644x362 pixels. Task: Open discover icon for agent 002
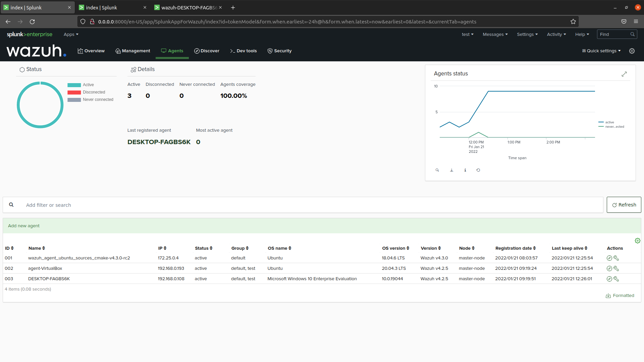click(x=609, y=268)
